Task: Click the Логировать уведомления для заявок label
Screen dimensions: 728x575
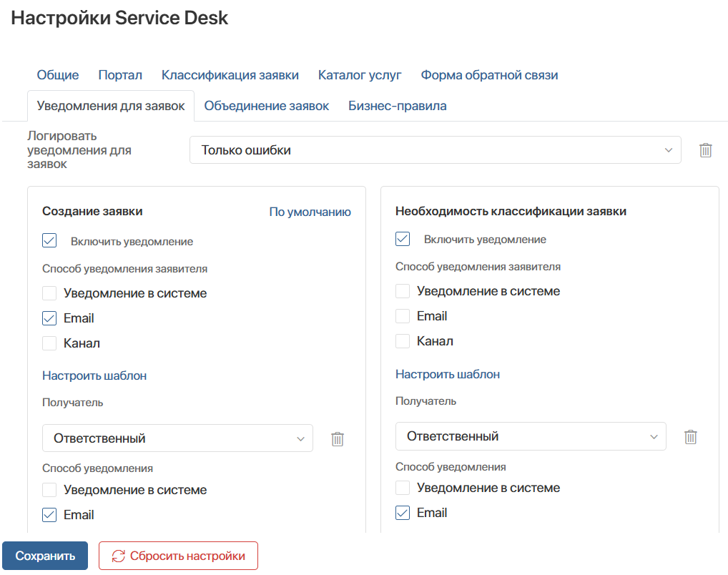Action: click(79, 149)
